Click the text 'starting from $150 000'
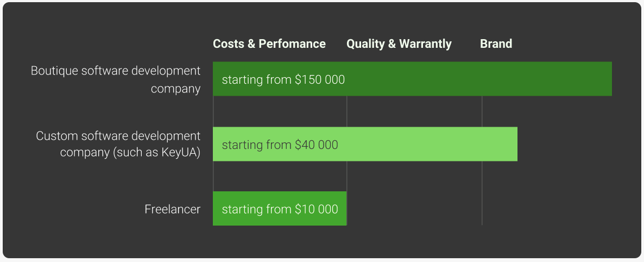 [283, 79]
